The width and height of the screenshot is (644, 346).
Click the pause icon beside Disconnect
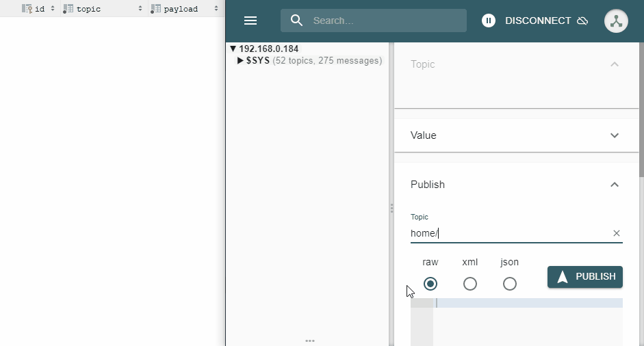(488, 21)
